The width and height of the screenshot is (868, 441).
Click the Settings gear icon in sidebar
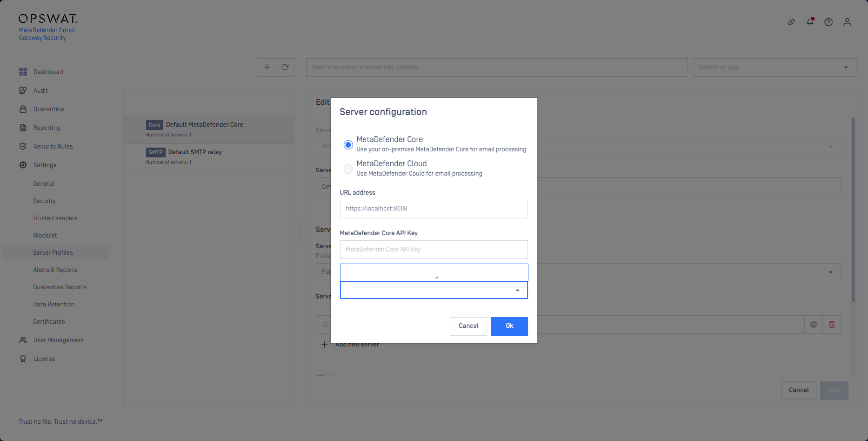(x=23, y=165)
